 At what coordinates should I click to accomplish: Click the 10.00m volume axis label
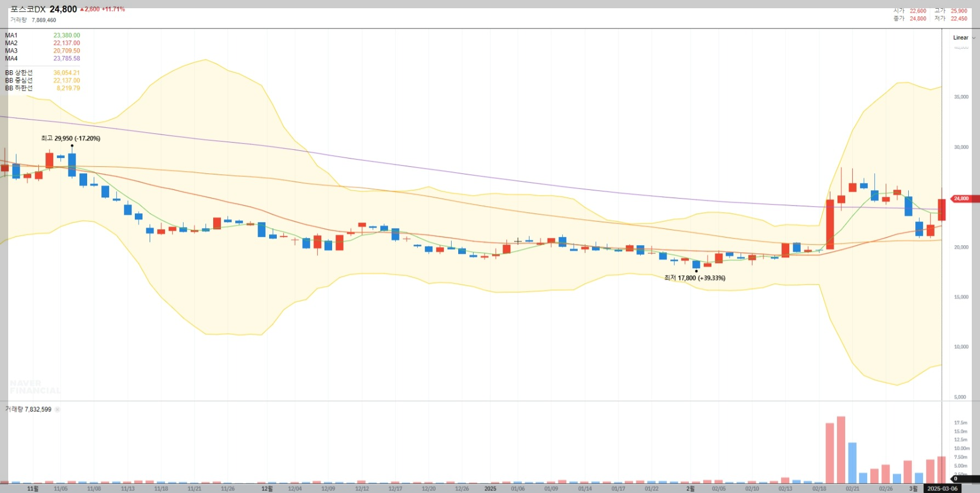coord(961,449)
